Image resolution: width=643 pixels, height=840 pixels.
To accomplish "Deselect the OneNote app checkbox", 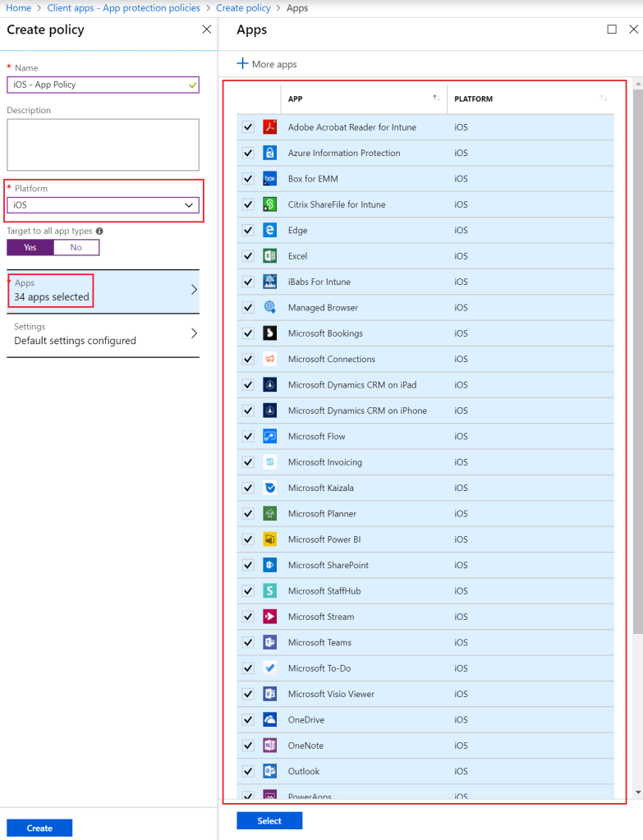I will [x=248, y=746].
